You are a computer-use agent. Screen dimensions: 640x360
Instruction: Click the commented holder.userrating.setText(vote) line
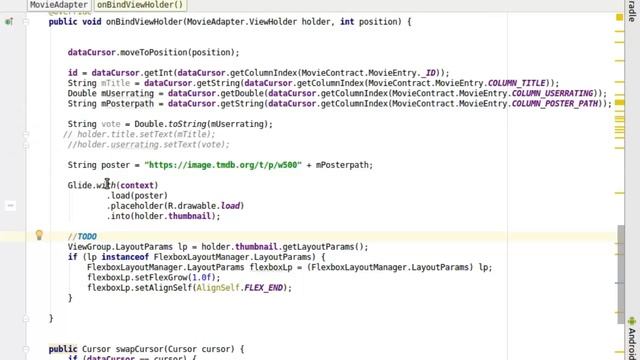[x=149, y=144]
